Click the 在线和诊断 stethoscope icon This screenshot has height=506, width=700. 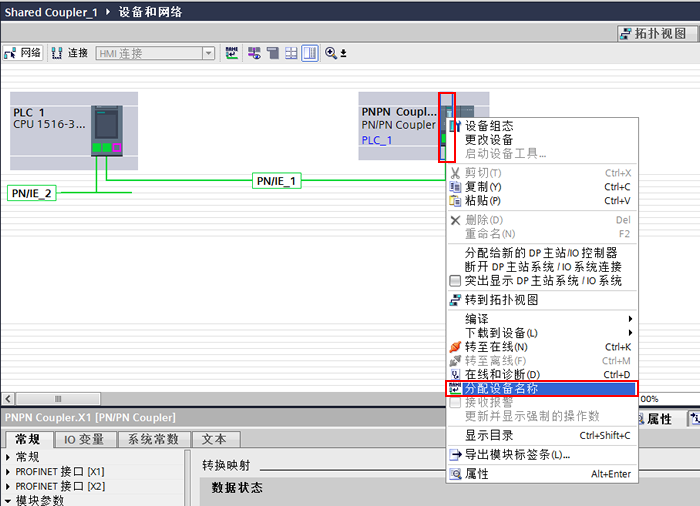(455, 374)
